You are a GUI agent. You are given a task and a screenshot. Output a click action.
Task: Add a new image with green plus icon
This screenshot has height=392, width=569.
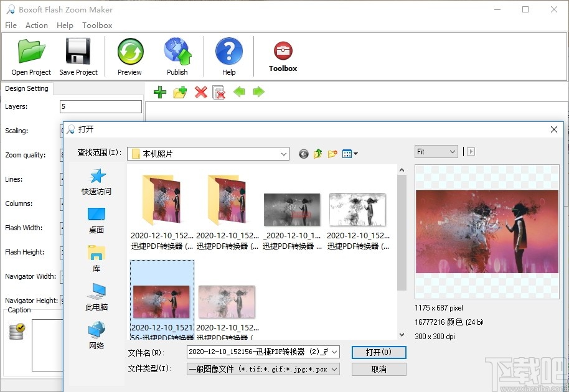[159, 92]
